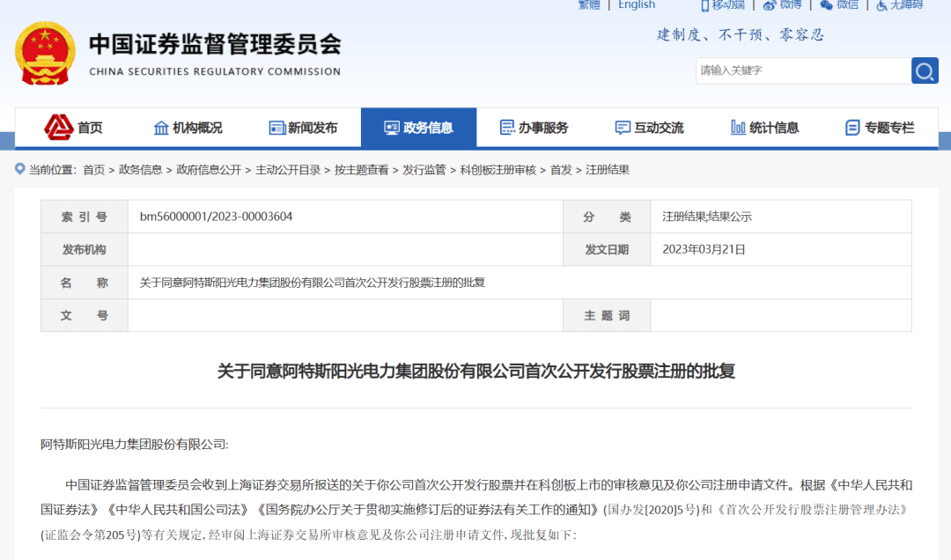This screenshot has height=560, width=951.
Task: Click 政府信息公开 in the breadcrumb
Action: 209,170
